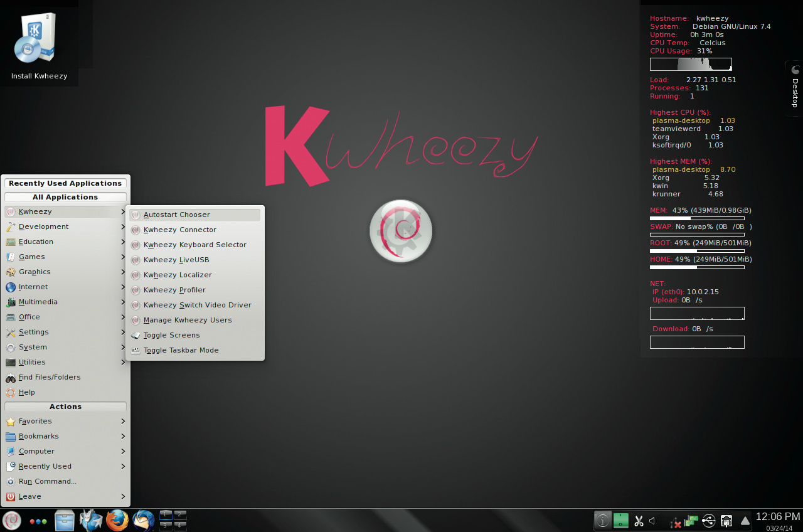Click the three-dot Activities icon in taskbar
This screenshot has height=532, width=803.
[38, 521]
